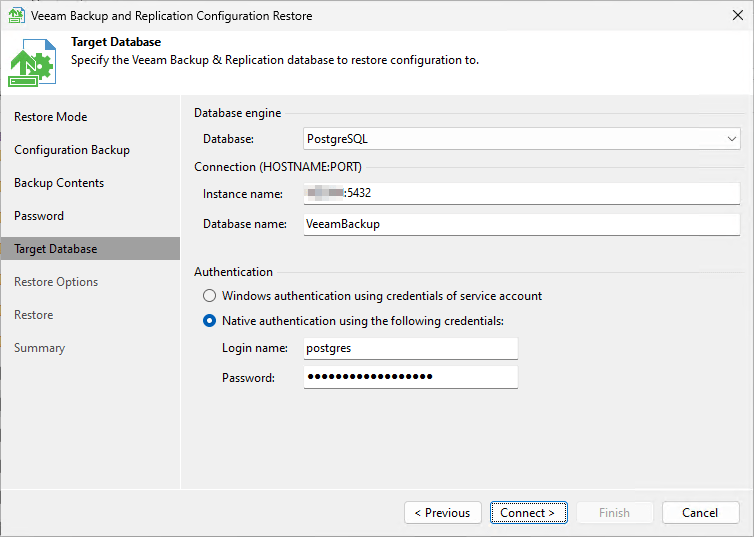Screen dimensions: 754x537
Task: Select the Password step in sidebar
Action: [x=39, y=216]
